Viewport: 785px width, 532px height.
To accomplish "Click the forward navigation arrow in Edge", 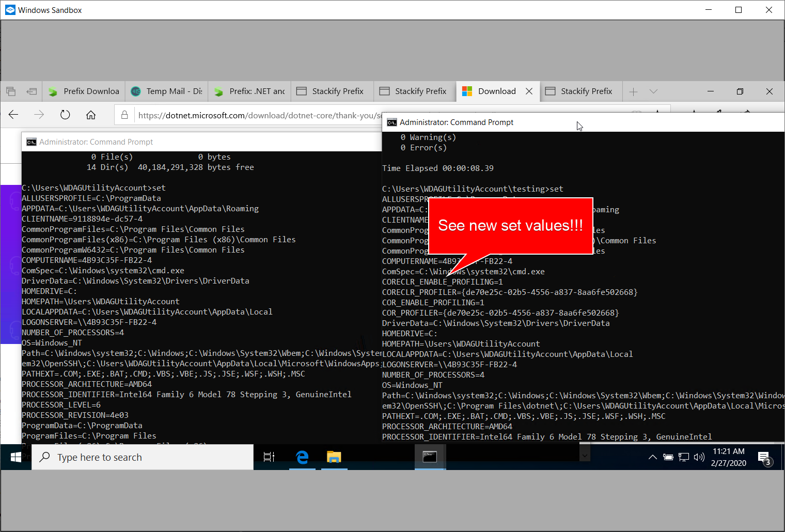I will tap(39, 115).
